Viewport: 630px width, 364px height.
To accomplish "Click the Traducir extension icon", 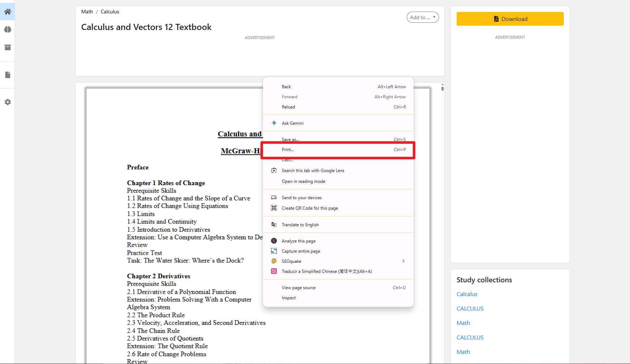I will coord(274,271).
